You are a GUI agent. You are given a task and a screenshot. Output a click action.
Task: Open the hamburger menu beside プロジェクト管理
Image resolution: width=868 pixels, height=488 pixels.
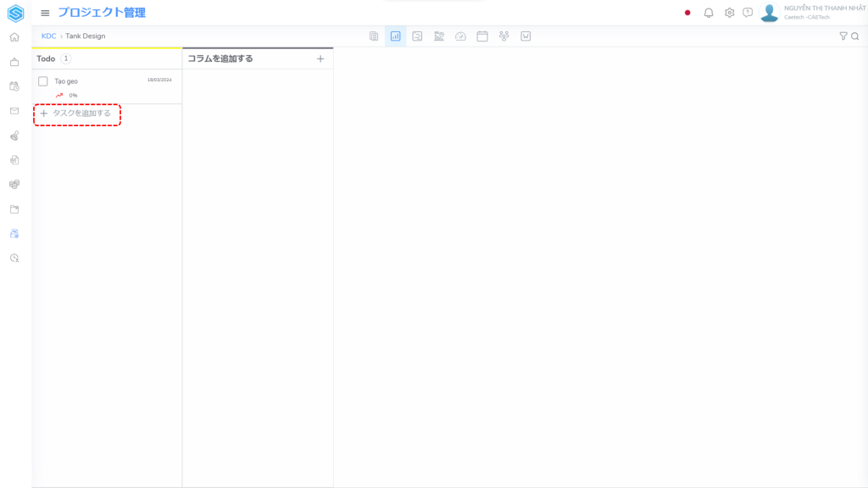[x=45, y=13]
